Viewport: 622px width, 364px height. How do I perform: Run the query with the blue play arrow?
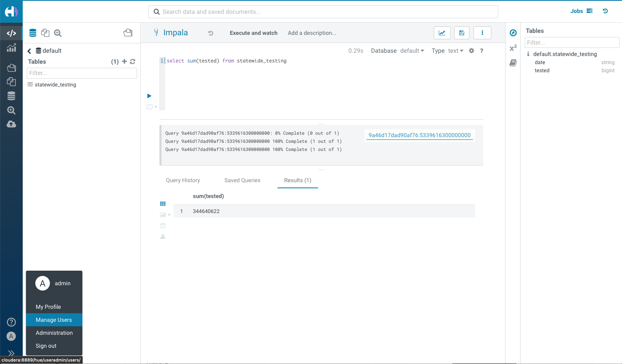pos(149,96)
